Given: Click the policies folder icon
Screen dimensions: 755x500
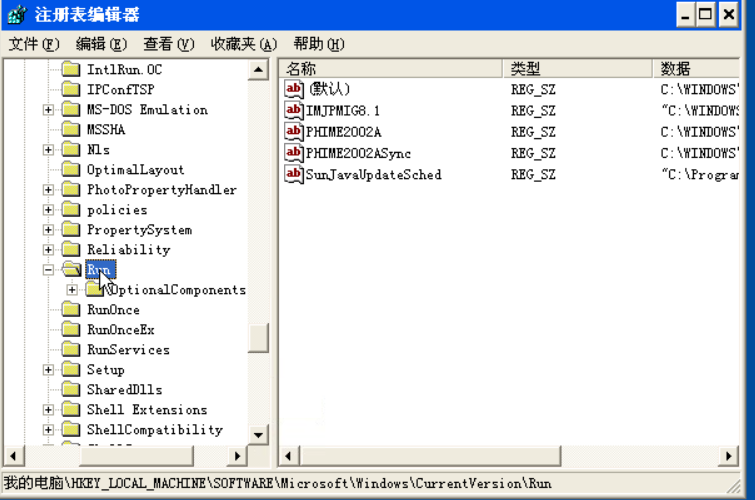Looking at the screenshot, I should [x=71, y=209].
